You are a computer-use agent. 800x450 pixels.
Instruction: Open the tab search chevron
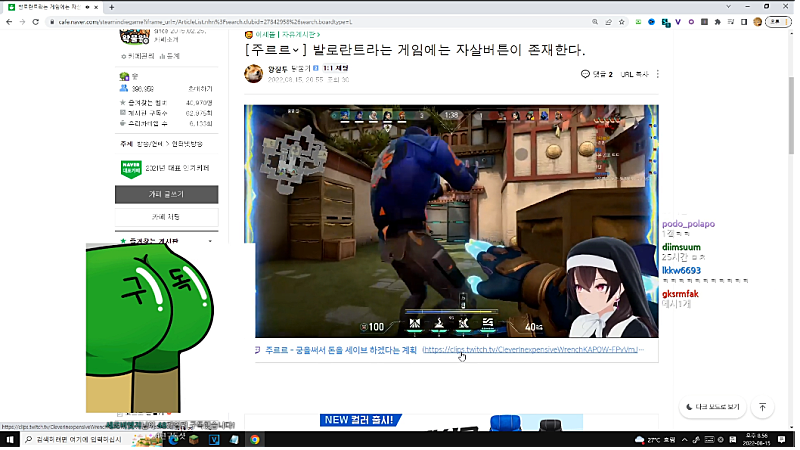pyautogui.click(x=729, y=7)
